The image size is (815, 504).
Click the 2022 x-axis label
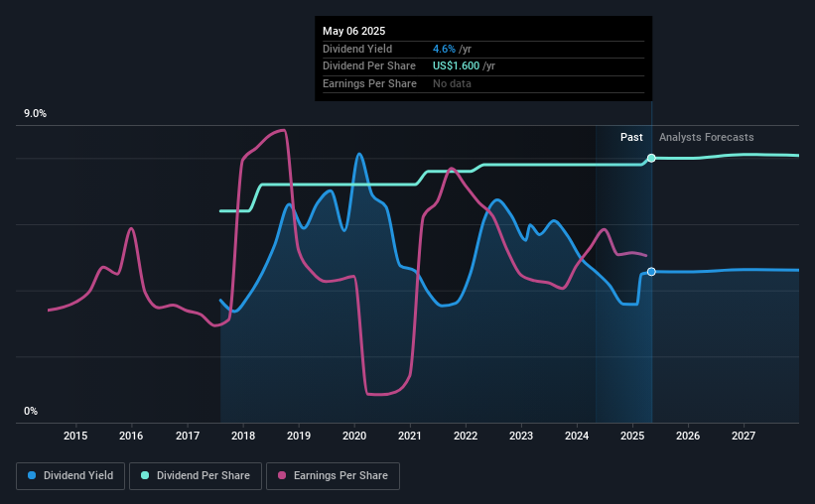coord(466,436)
